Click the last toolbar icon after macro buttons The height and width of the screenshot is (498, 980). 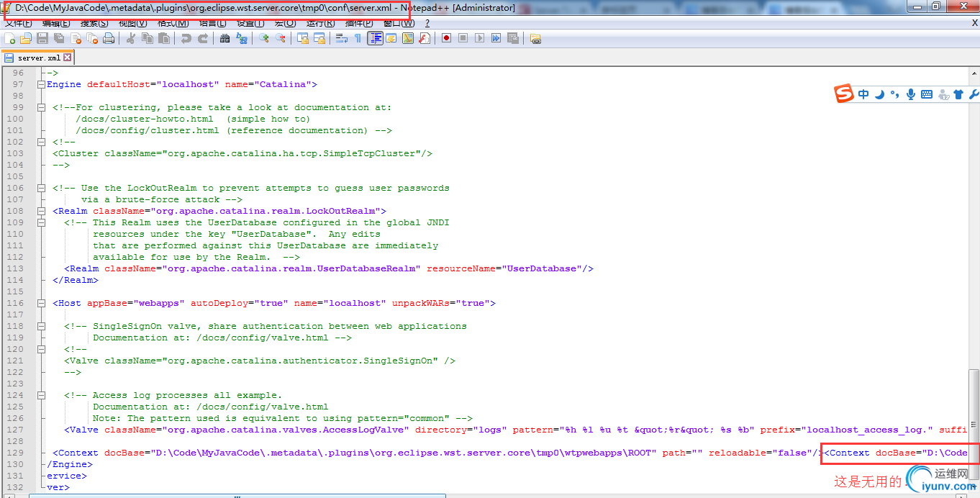point(535,38)
